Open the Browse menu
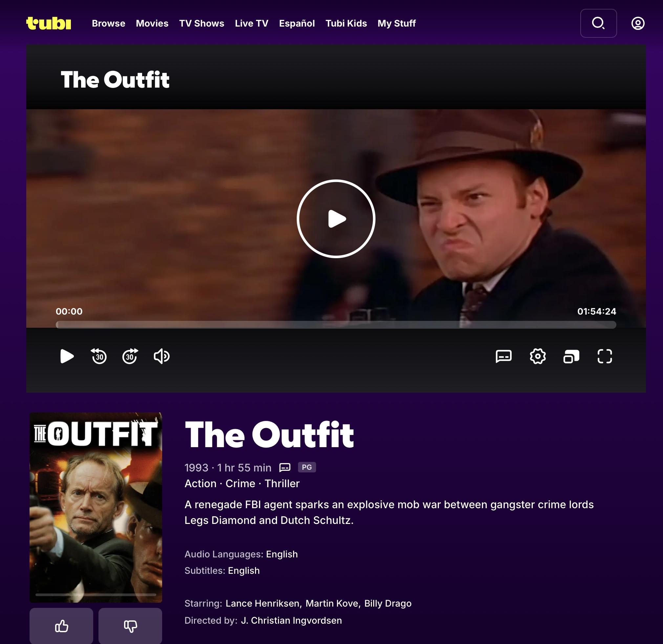This screenshot has height=644, width=663. point(108,23)
